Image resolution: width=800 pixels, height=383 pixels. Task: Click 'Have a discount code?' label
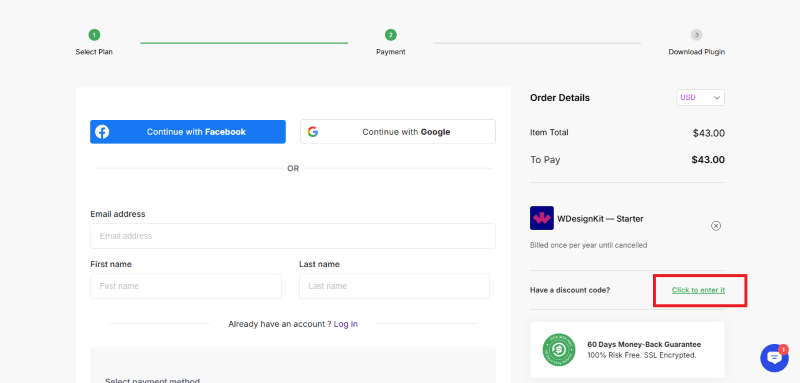click(x=570, y=290)
